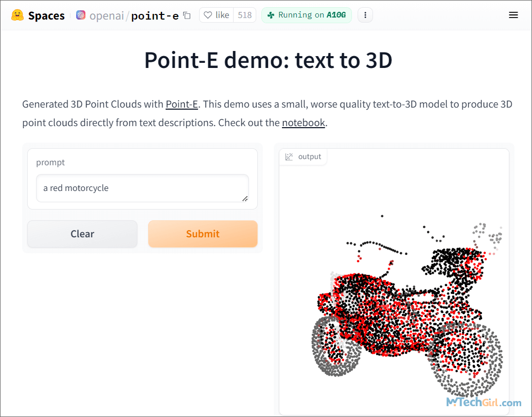Image resolution: width=532 pixels, height=417 pixels.
Task: Click the Clear button
Action: pos(82,234)
